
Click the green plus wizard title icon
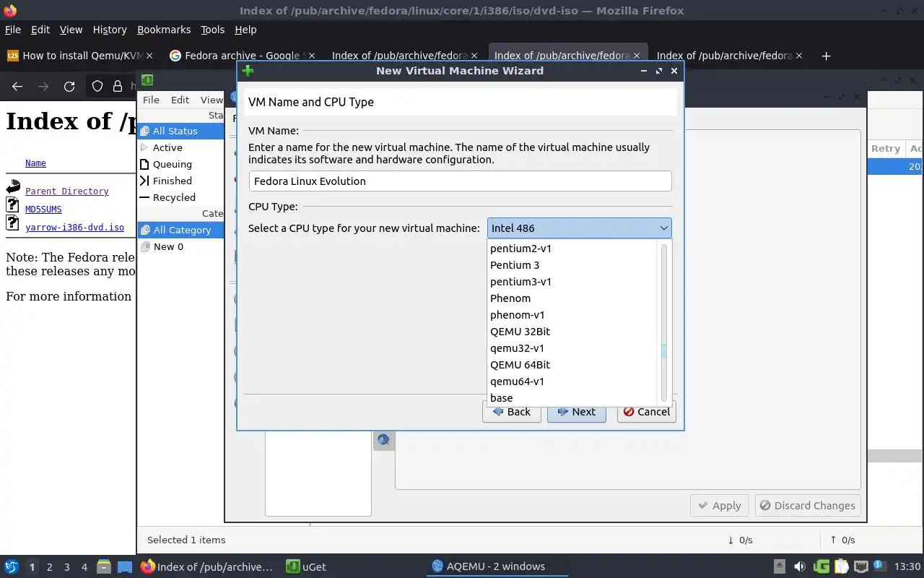(248, 71)
